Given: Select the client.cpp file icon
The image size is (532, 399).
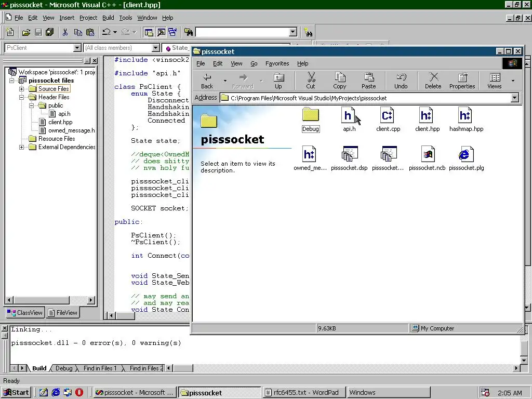Looking at the screenshot, I should (388, 120).
